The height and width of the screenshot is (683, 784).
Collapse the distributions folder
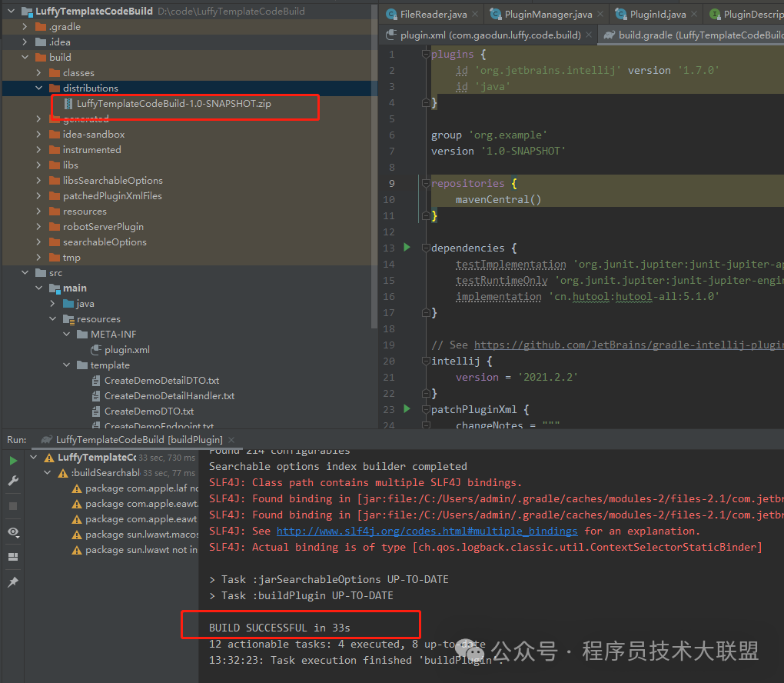pyautogui.click(x=39, y=88)
